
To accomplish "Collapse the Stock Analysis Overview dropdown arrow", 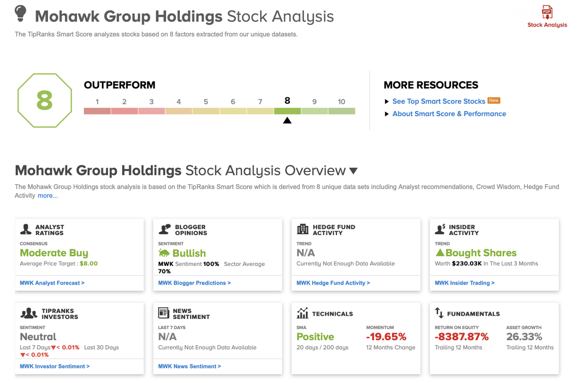I will pos(353,171).
